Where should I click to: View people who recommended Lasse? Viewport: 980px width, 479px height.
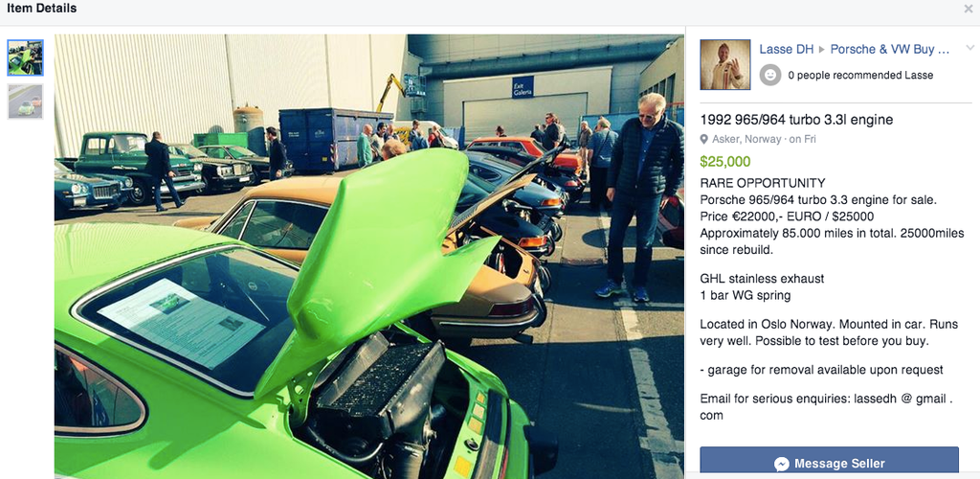click(860, 75)
